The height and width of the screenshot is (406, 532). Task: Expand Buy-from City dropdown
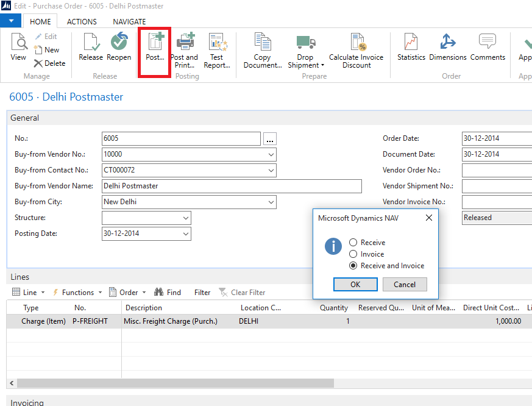point(271,202)
